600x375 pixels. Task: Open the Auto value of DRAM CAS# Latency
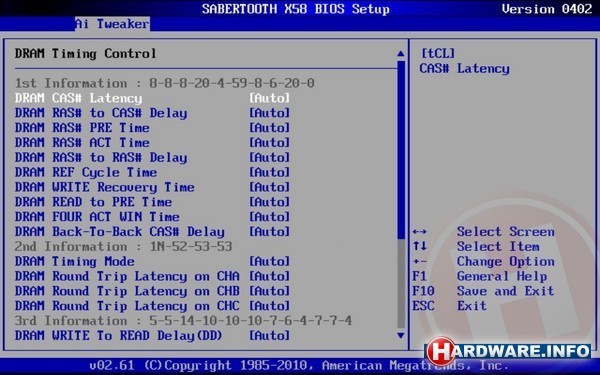pyautogui.click(x=269, y=98)
